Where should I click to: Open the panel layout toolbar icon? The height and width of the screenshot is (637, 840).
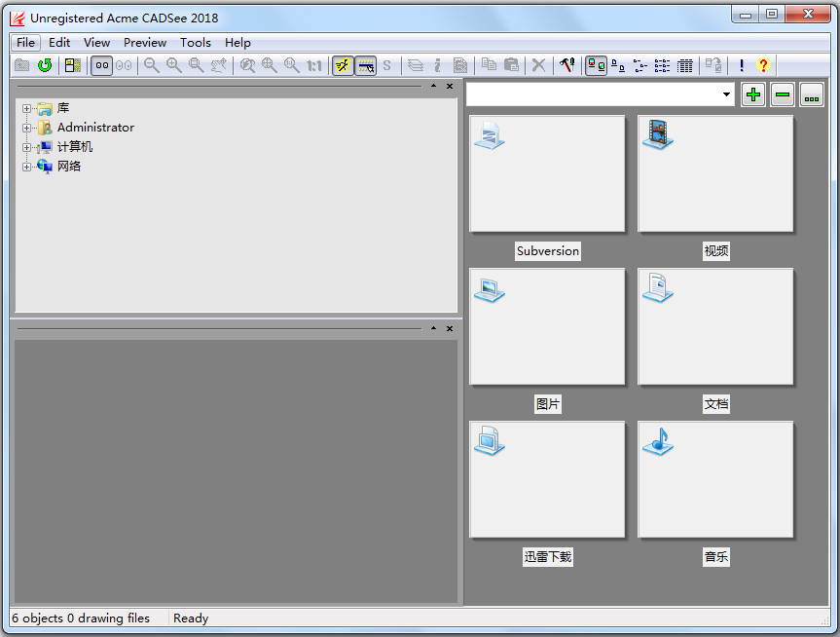(73, 65)
